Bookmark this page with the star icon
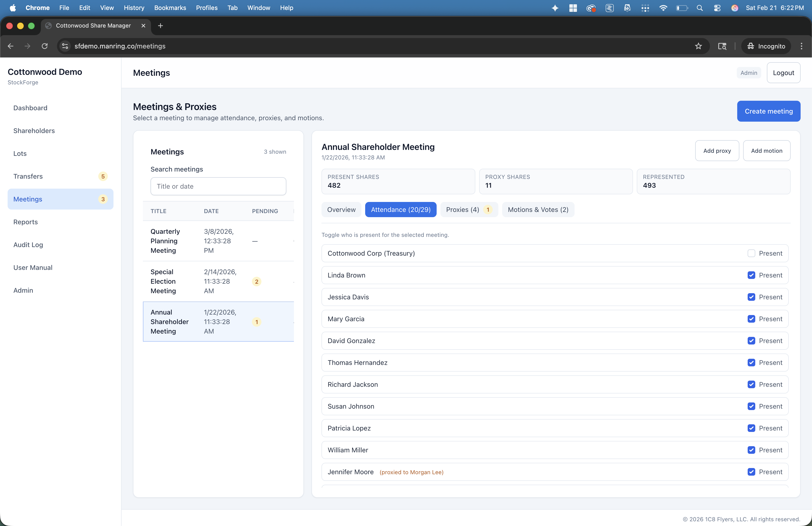This screenshot has width=812, height=526. pyautogui.click(x=698, y=46)
